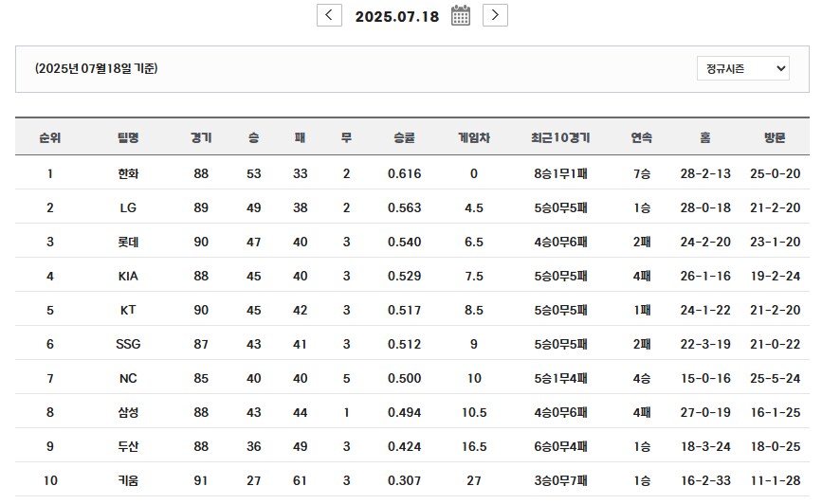Select team name 롯데
This screenshot has width=822, height=504.
pos(128,242)
